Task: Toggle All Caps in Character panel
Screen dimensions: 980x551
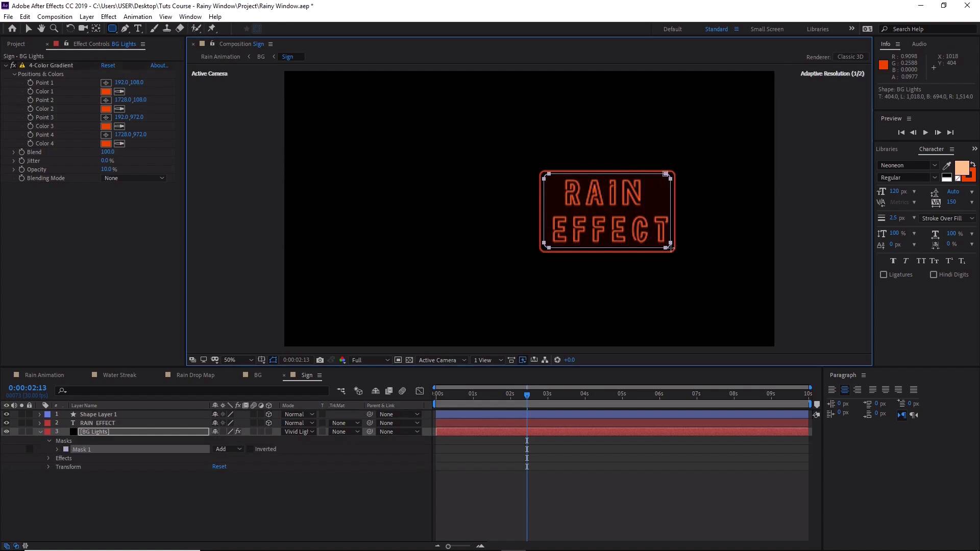Action: click(921, 261)
